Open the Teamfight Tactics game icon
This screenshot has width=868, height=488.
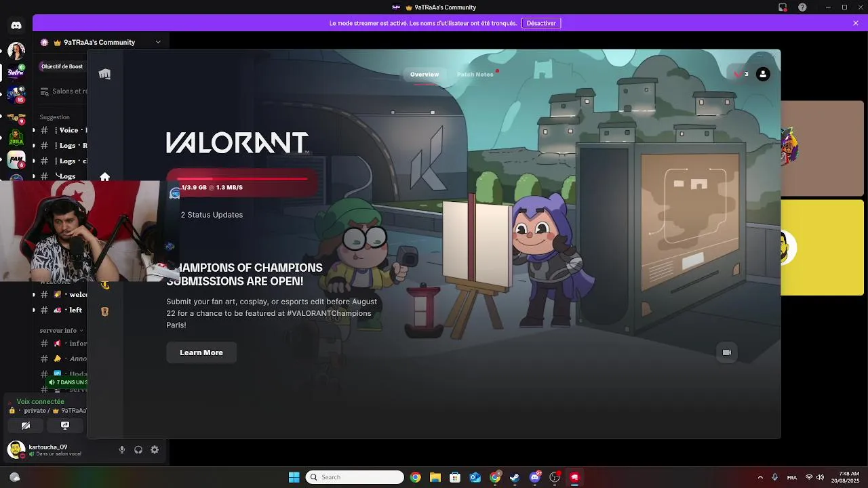click(x=104, y=285)
